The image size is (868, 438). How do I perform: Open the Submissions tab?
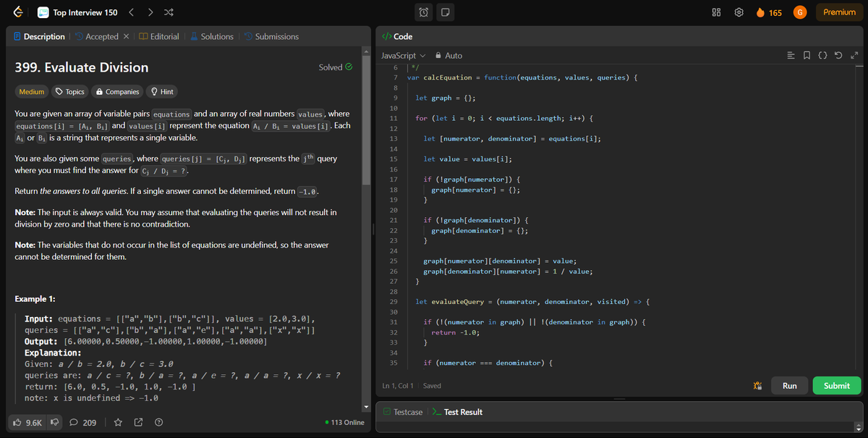coord(271,36)
